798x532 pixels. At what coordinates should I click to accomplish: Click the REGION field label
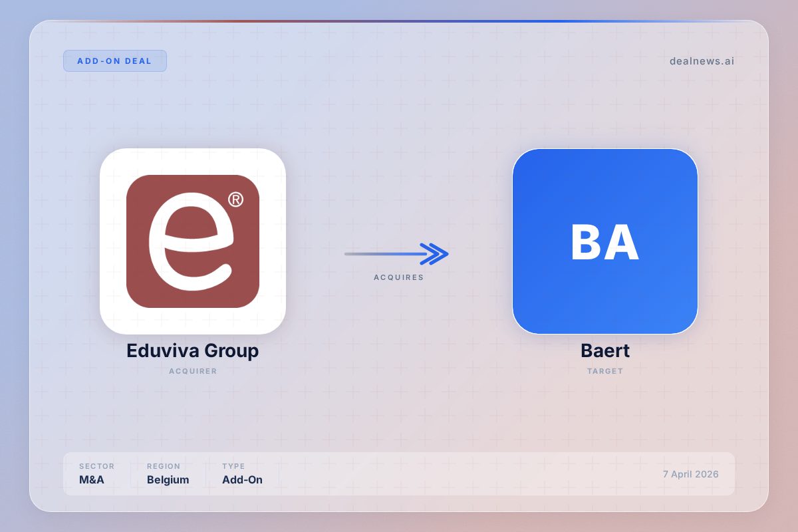point(164,466)
